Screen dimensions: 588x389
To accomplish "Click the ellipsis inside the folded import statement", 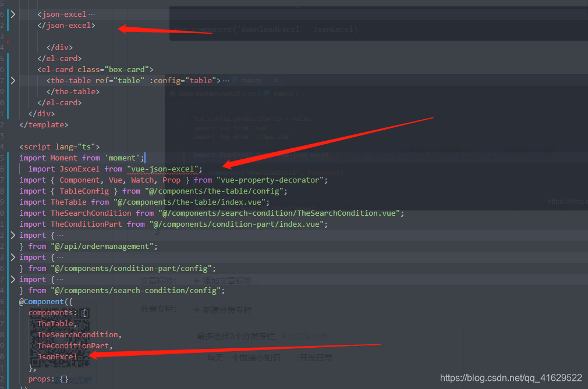I will tap(61, 235).
